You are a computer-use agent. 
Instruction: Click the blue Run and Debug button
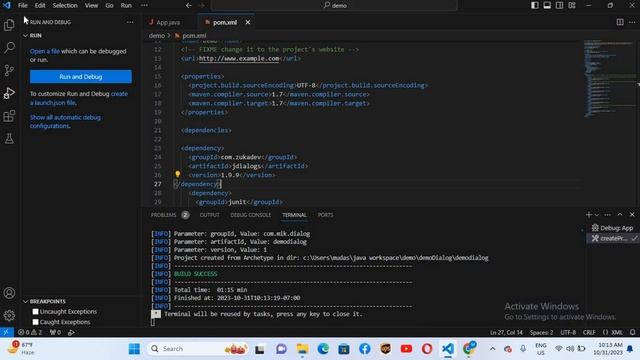81,76
